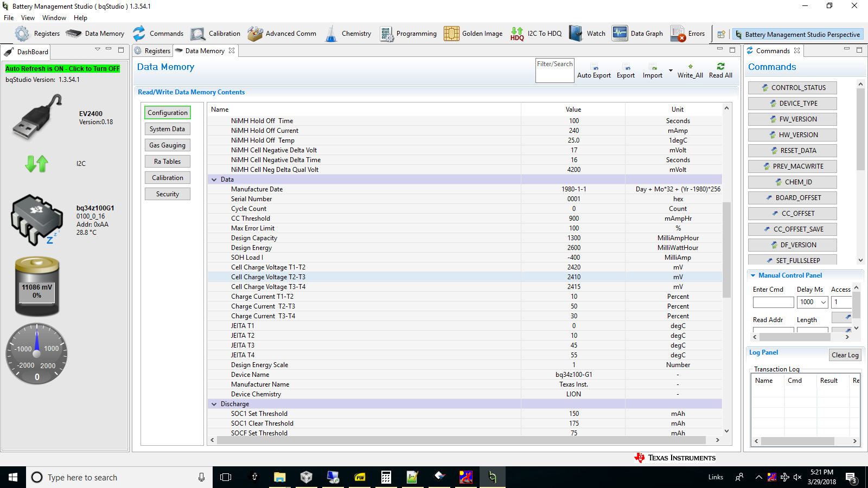Select the Ra Tables category
Screen dimensions: 868x488
(168, 162)
